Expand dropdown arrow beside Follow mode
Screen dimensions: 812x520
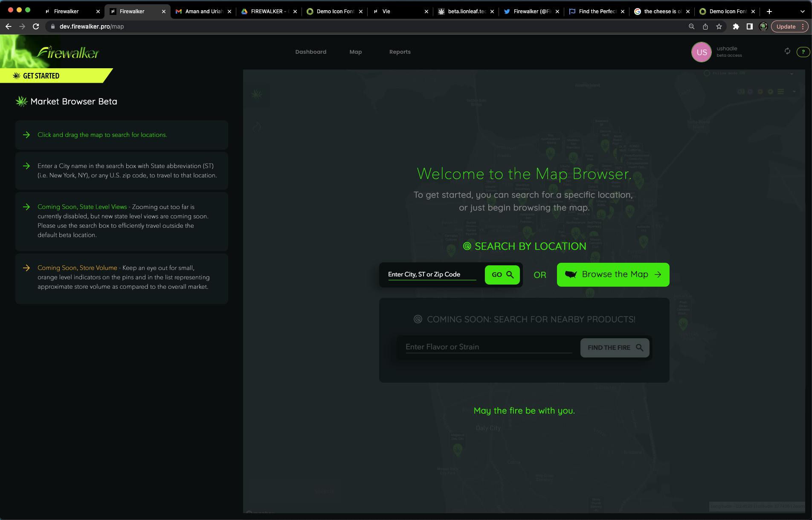point(792,74)
